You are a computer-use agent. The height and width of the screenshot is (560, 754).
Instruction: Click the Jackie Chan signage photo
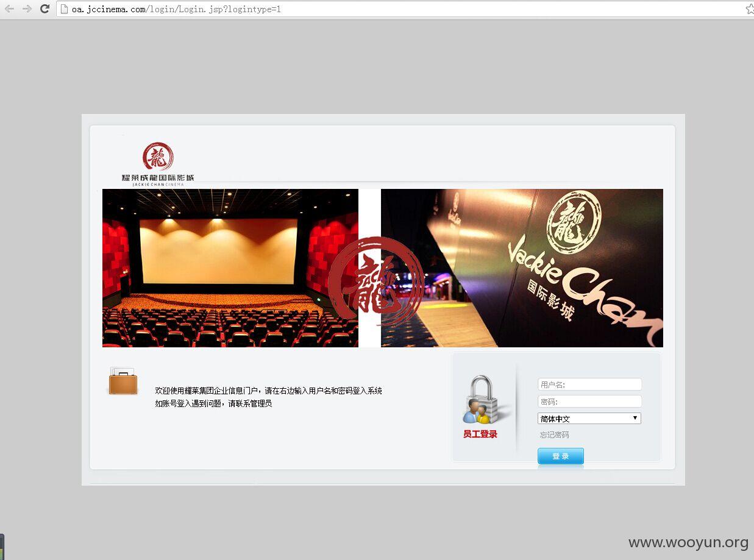coord(522,268)
